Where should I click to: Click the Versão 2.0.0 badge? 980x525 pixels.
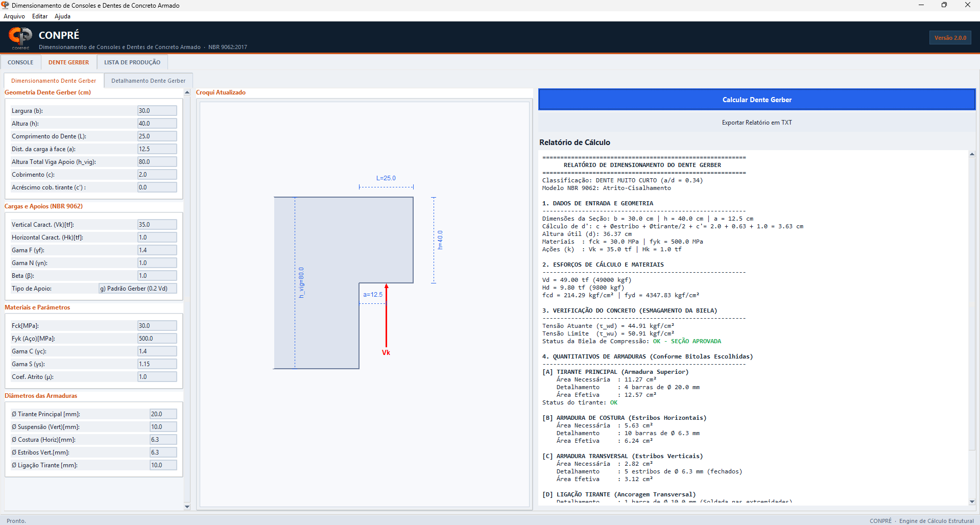click(950, 38)
